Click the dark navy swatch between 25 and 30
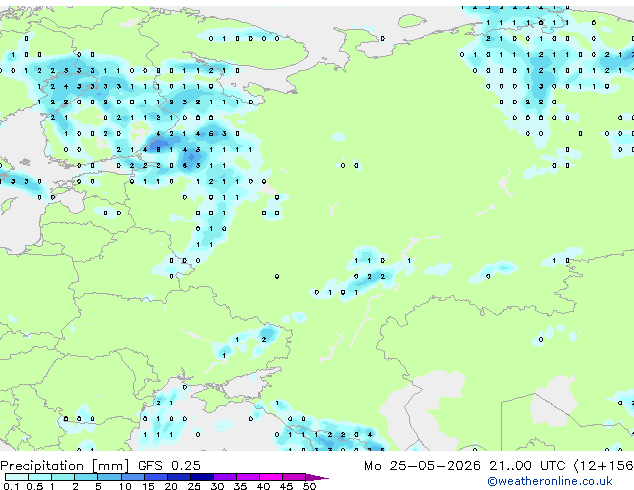Image resolution: width=634 pixels, height=490 pixels. pos(201,477)
